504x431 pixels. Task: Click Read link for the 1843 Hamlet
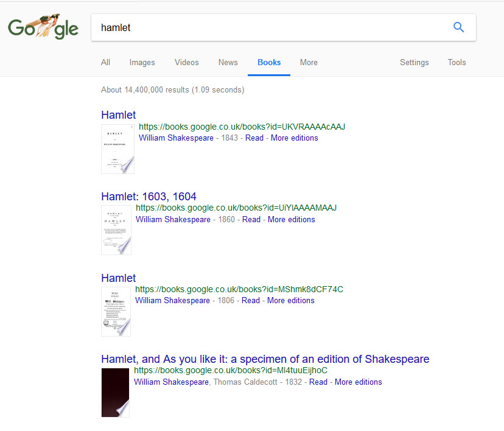(x=254, y=138)
